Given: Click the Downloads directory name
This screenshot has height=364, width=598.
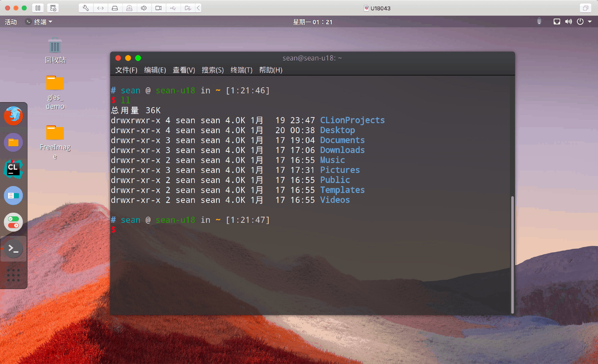Looking at the screenshot, I should click(x=342, y=150).
